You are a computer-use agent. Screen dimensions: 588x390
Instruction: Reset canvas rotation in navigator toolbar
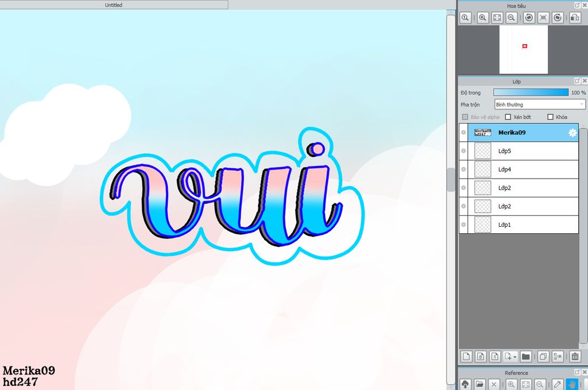click(543, 18)
